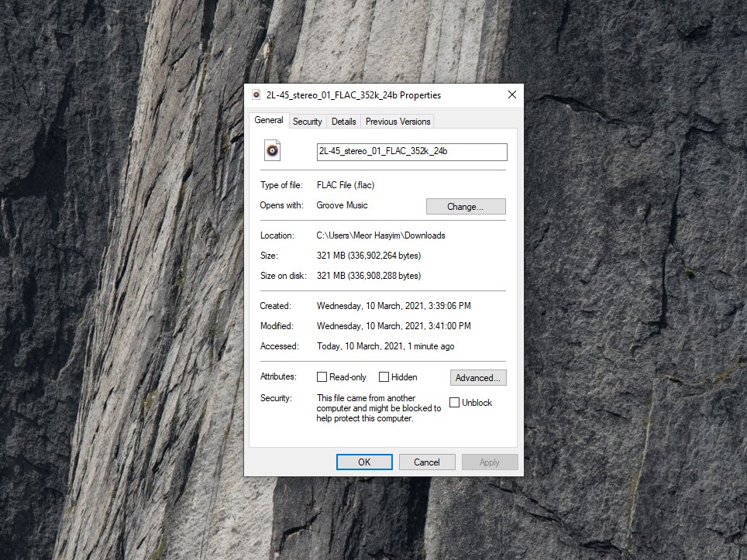Check the Unblock checkbox

click(x=455, y=403)
